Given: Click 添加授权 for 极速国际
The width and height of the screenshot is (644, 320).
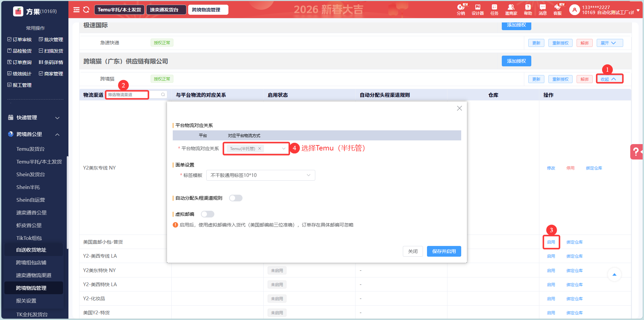Looking at the screenshot, I should (517, 25).
